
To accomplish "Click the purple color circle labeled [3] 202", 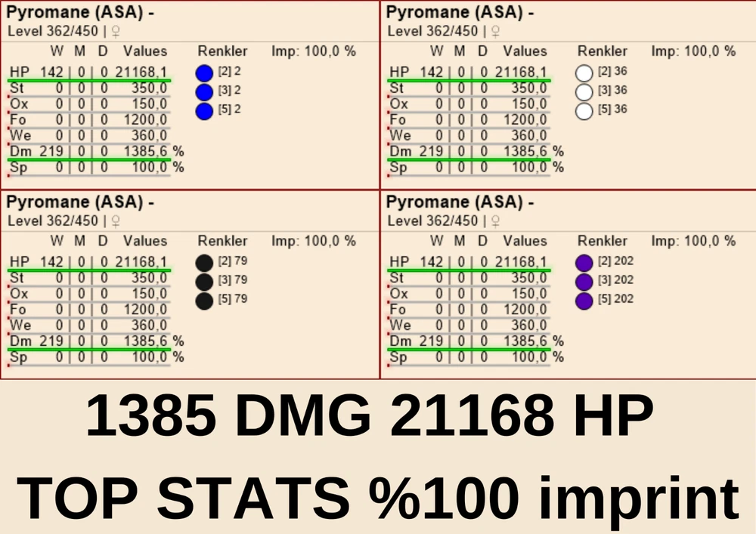I will click(x=584, y=282).
